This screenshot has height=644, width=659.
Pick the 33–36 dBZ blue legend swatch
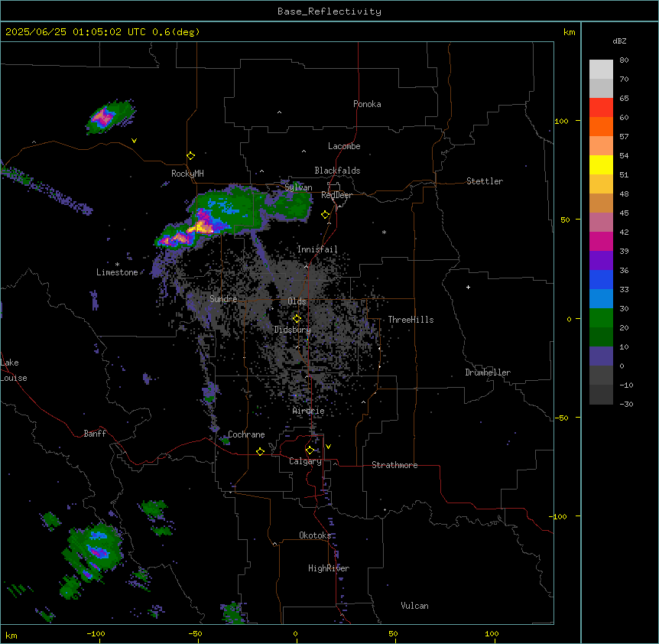click(x=601, y=279)
